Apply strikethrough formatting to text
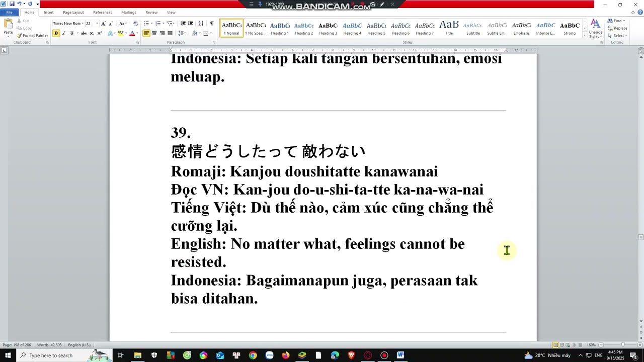This screenshot has width=644, height=362. tap(84, 33)
